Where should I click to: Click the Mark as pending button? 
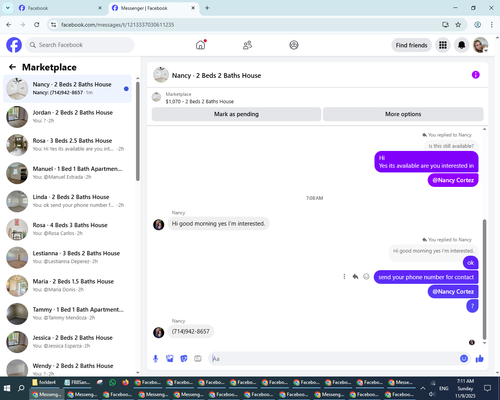click(236, 114)
